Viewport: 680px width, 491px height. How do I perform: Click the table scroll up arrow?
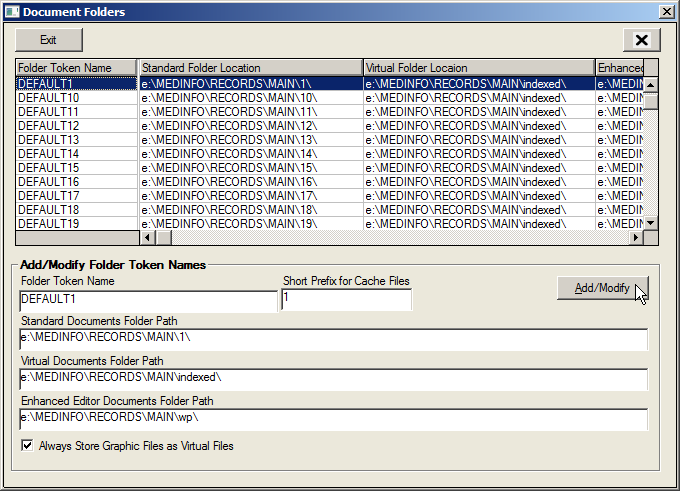tap(651, 85)
